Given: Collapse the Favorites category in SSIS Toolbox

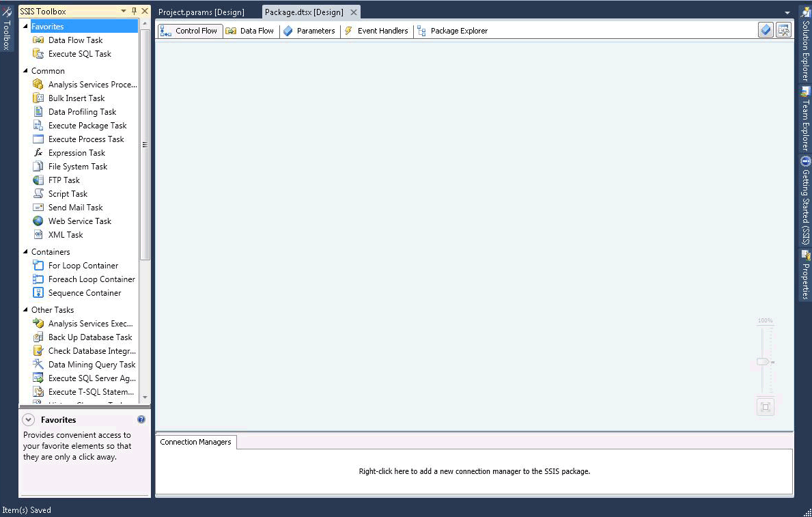Looking at the screenshot, I should tap(25, 26).
